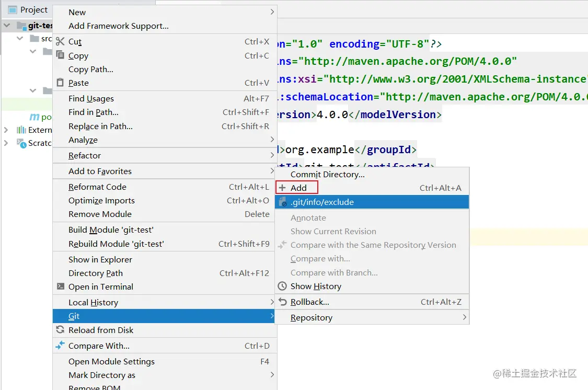Click the Open in Terminal icon
This screenshot has width=588, height=390.
point(61,286)
